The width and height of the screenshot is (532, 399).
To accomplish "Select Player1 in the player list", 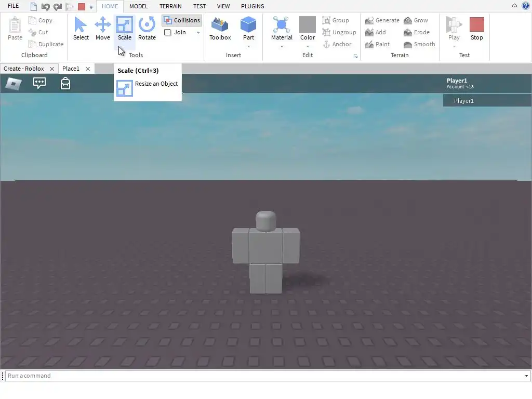I will pos(487,101).
